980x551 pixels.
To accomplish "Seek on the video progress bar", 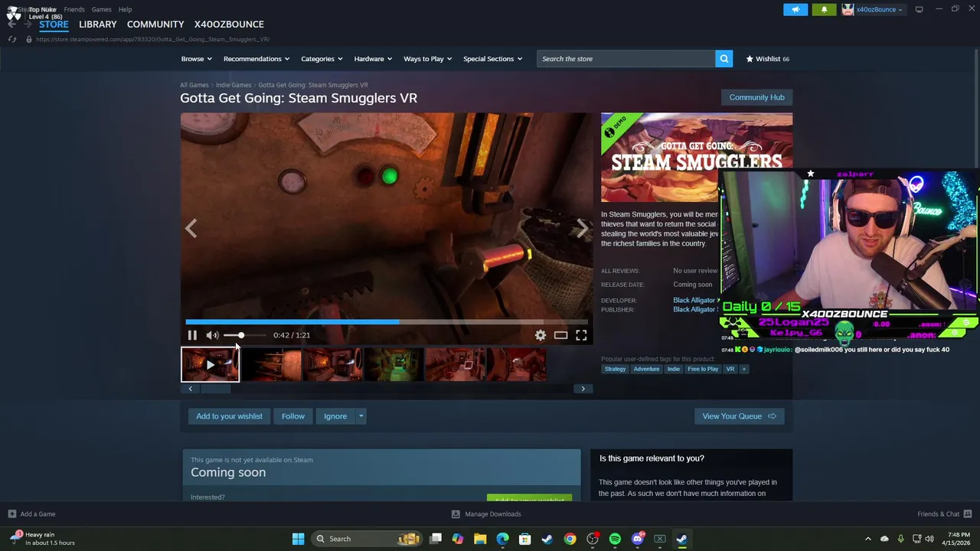I will [387, 322].
